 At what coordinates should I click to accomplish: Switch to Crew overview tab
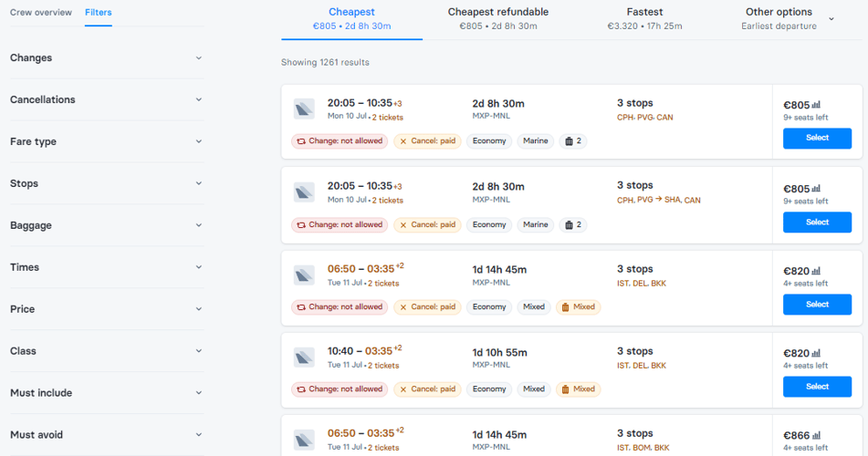(x=41, y=12)
